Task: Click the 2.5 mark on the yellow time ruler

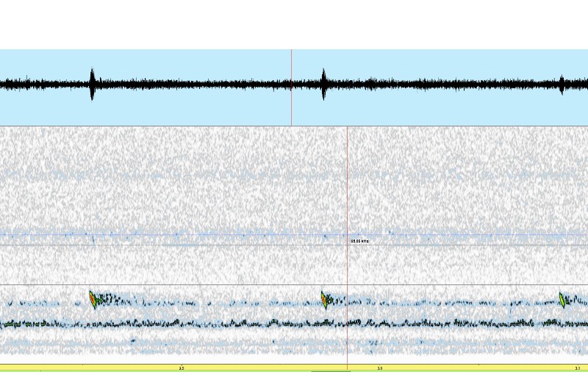Action: click(182, 367)
